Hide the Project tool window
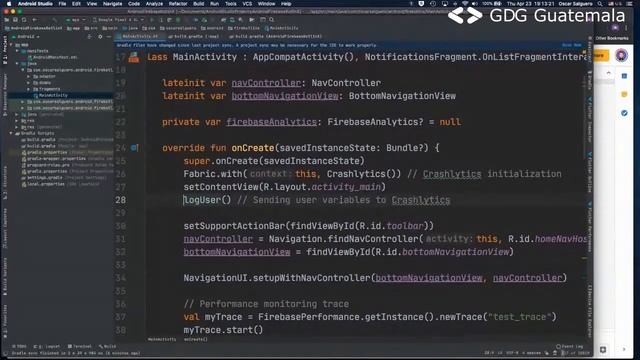The height and width of the screenshot is (360, 640). point(109,37)
